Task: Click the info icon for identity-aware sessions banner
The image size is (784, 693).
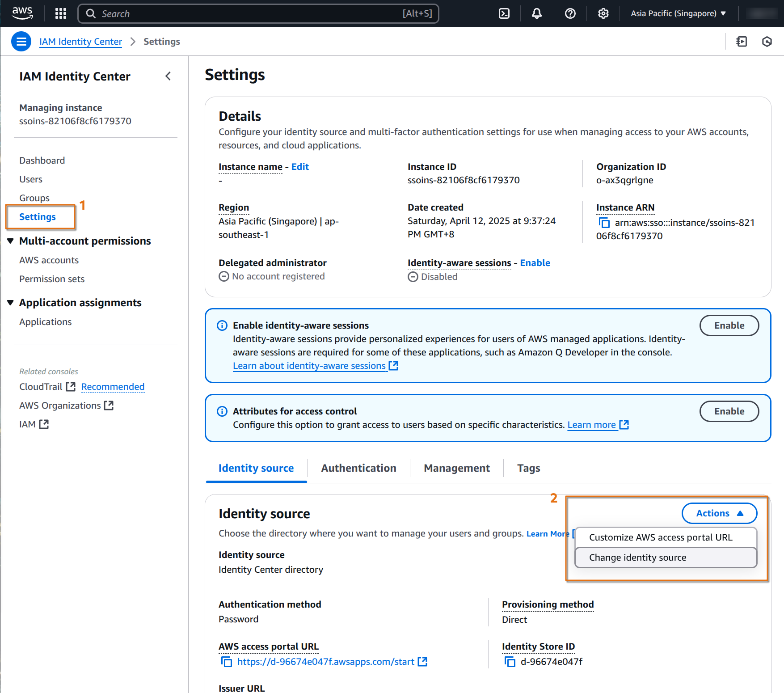Action: pos(222,325)
